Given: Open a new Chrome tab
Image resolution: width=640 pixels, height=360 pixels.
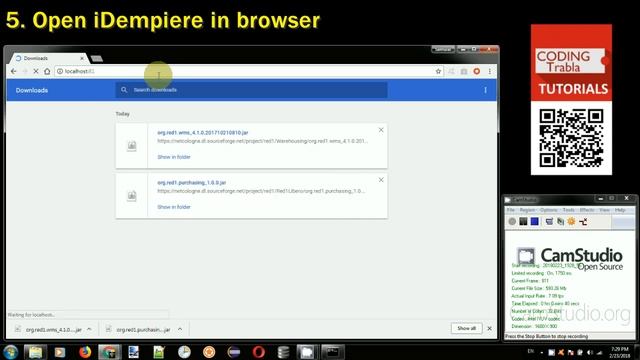Looking at the screenshot, I should [97, 59].
